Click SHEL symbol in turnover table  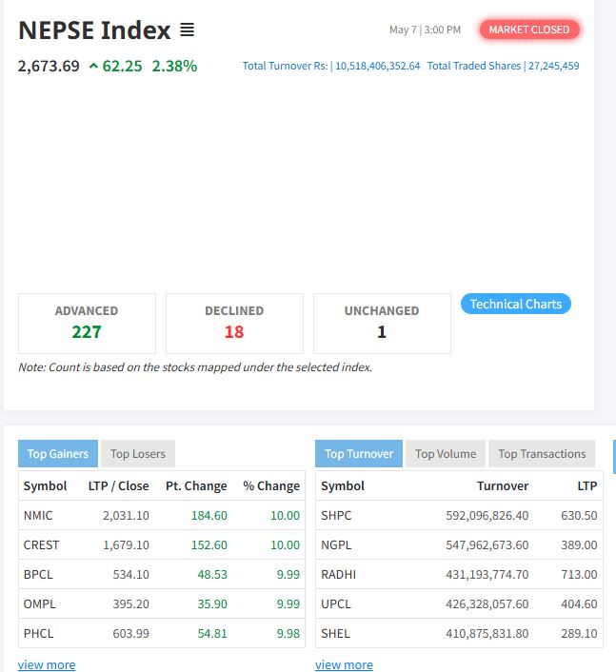pyautogui.click(x=336, y=633)
